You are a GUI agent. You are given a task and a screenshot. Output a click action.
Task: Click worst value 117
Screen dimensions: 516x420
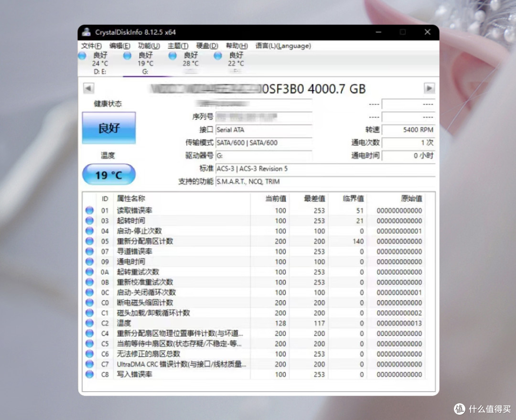[x=319, y=323]
